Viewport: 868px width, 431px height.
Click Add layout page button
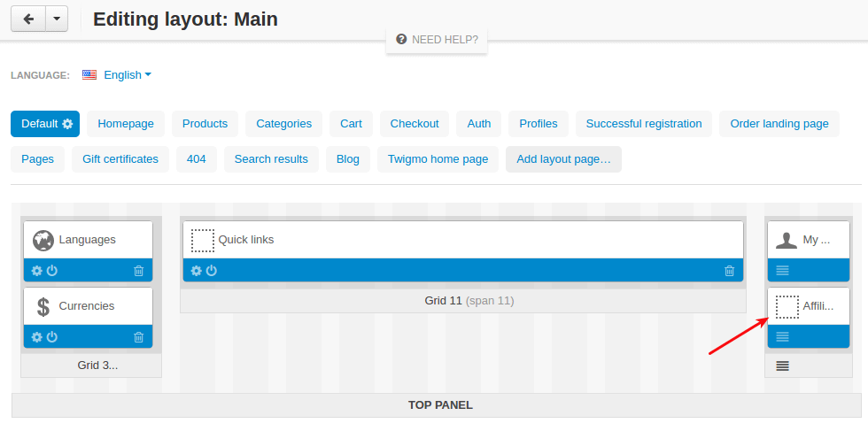(x=563, y=159)
